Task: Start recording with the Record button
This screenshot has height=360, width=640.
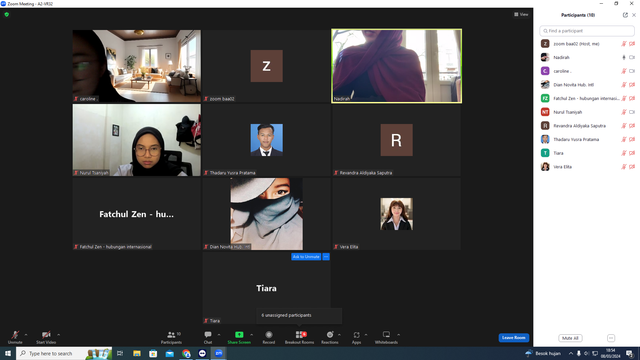Action: coord(269,337)
